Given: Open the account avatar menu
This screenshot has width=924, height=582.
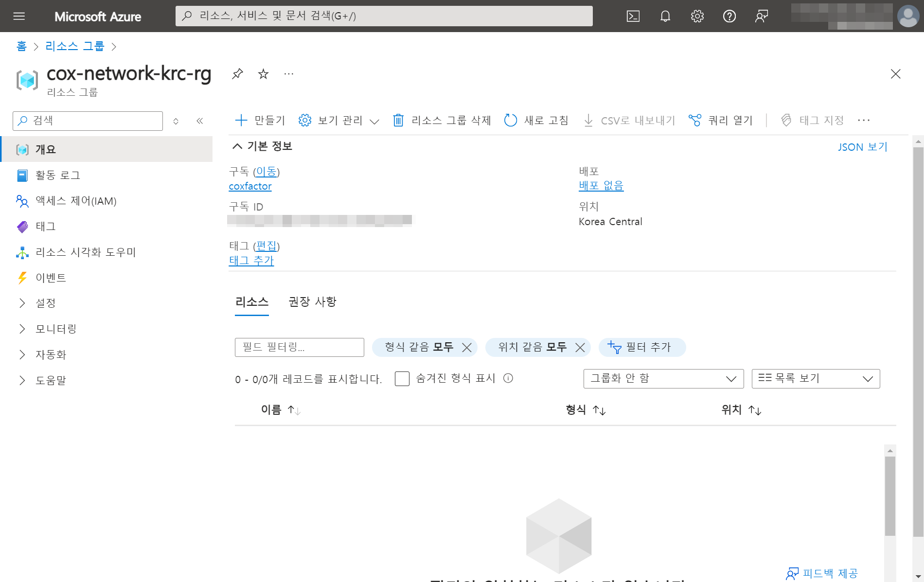Looking at the screenshot, I should (908, 16).
